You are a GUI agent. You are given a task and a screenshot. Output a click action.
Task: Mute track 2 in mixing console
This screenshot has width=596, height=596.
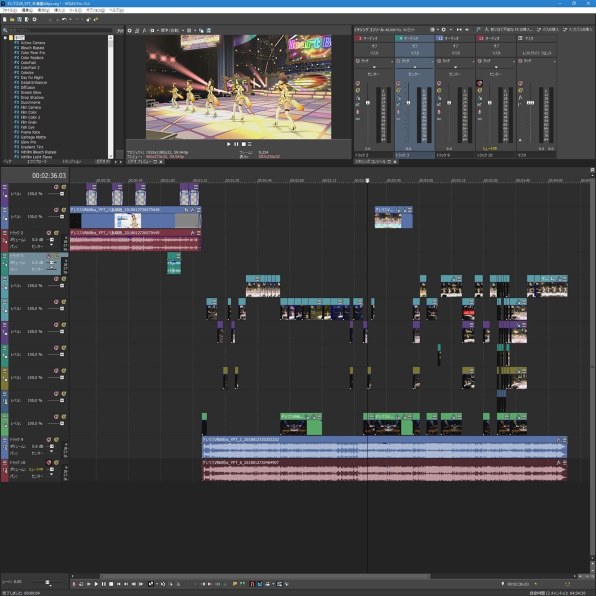[x=358, y=83]
